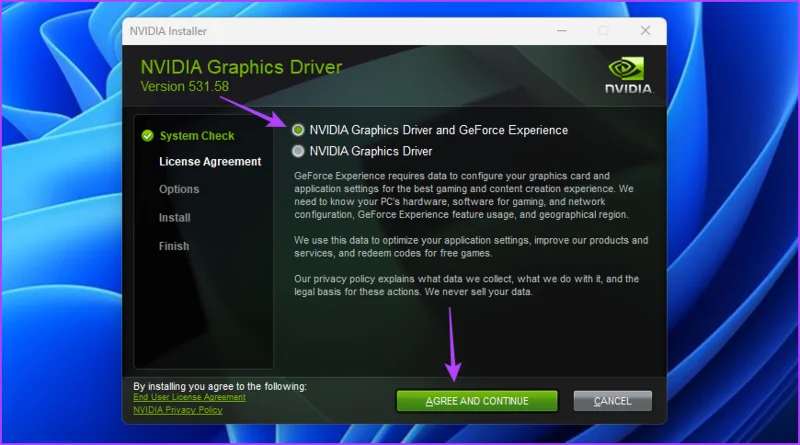Viewport: 800px width, 445px height.
Task: Click the 'GeForce Experience requires data' paragraph
Action: [x=464, y=195]
